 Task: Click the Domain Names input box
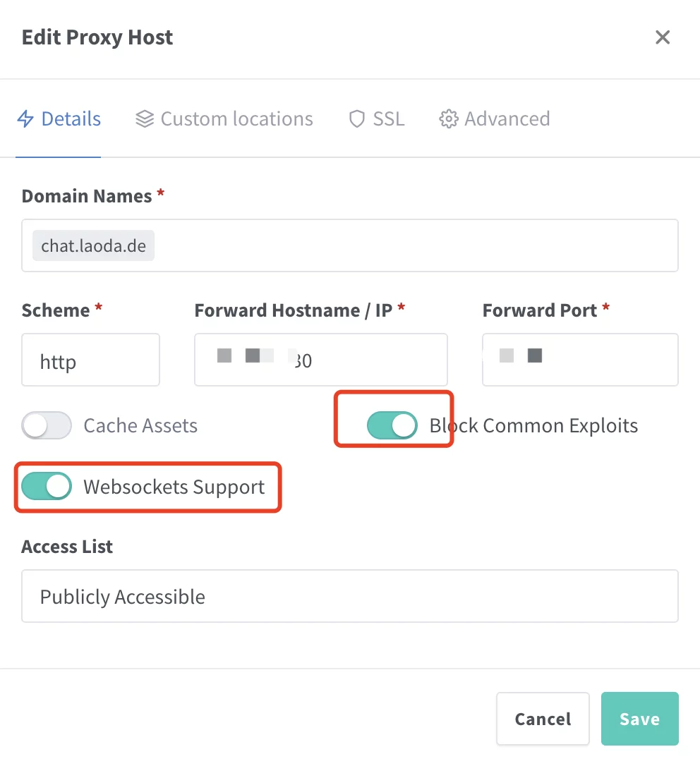click(416, 246)
